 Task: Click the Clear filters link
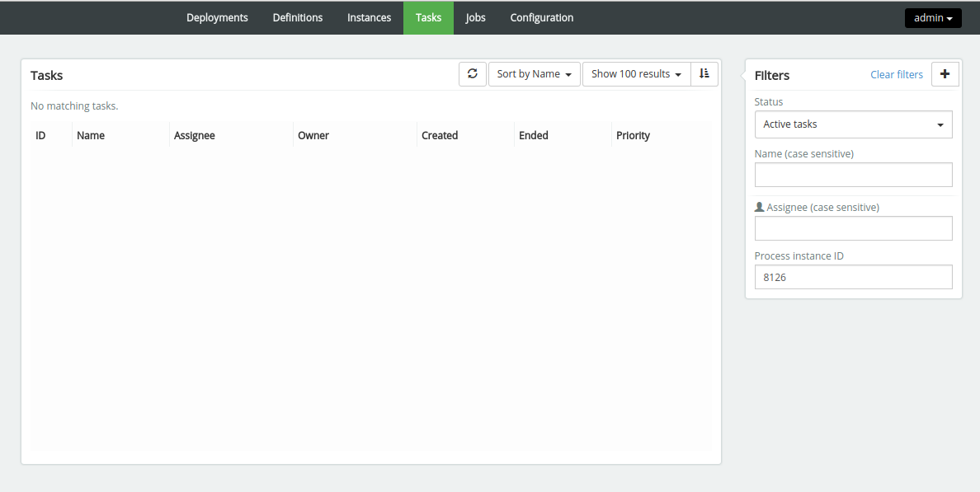(x=896, y=75)
